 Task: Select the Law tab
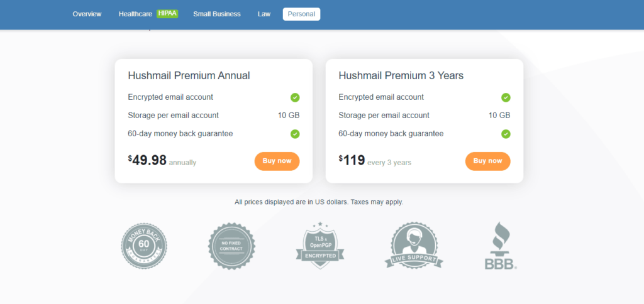click(x=264, y=14)
